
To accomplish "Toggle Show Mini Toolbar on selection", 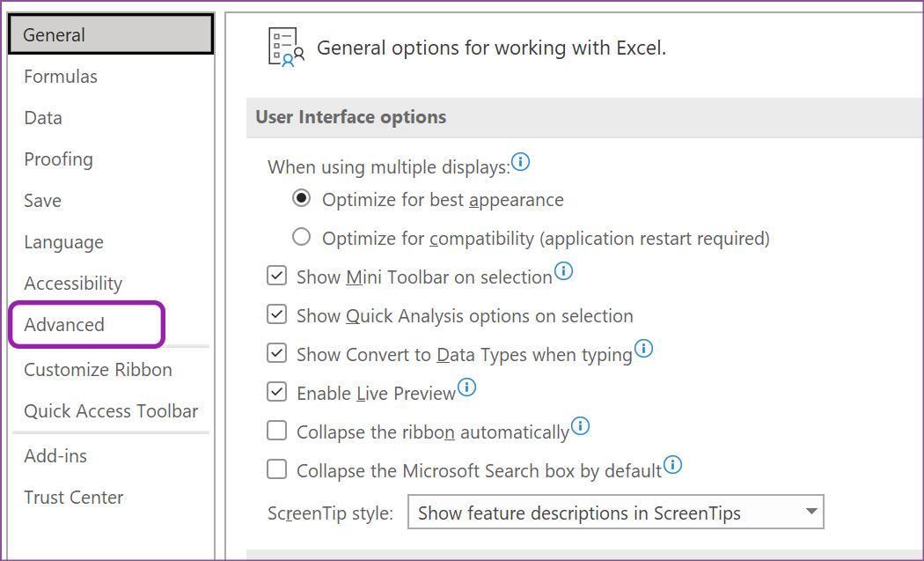I will click(277, 276).
